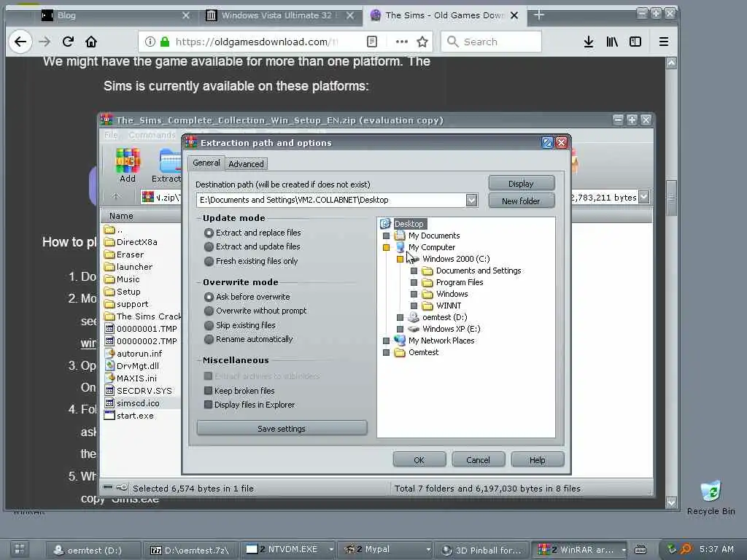Switch to the General tab

click(x=206, y=163)
